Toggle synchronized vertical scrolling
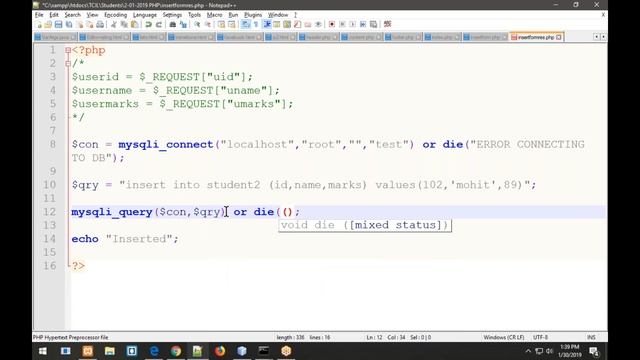Screen dimensions: 640x360 [x=221, y=24]
